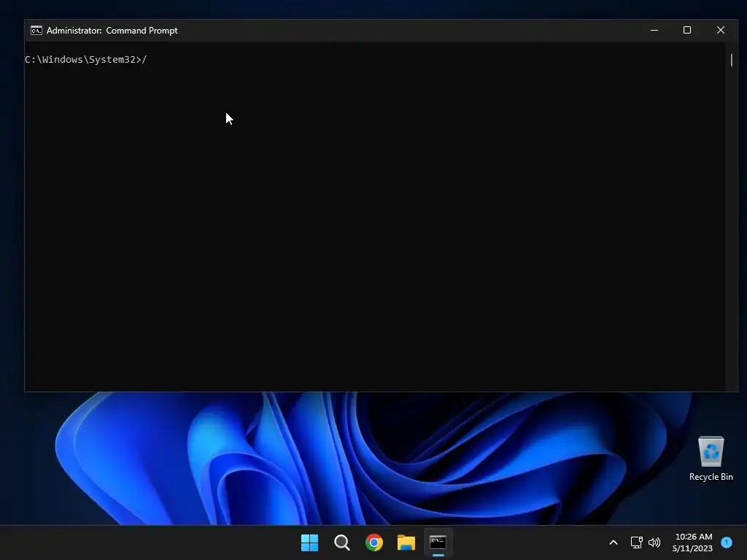Screen dimensions: 747x560
Task: Minimize the Command Prompt window
Action: [x=654, y=30]
